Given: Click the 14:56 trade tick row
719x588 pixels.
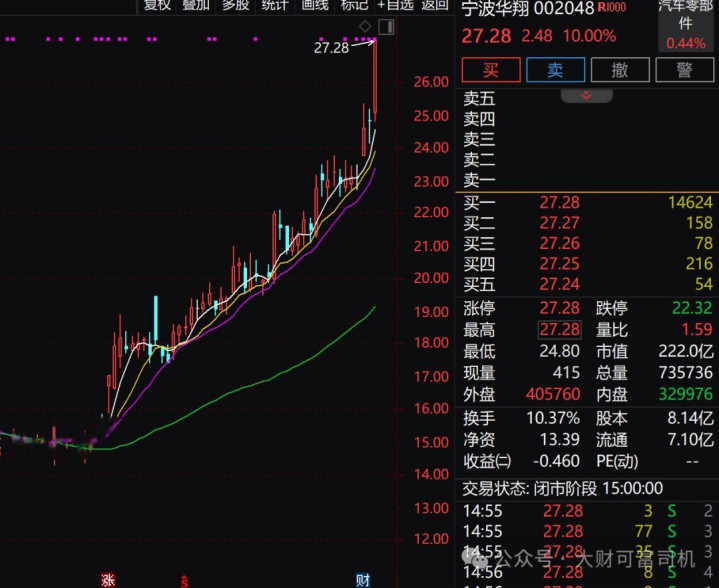Looking at the screenshot, I should pyautogui.click(x=587, y=572).
